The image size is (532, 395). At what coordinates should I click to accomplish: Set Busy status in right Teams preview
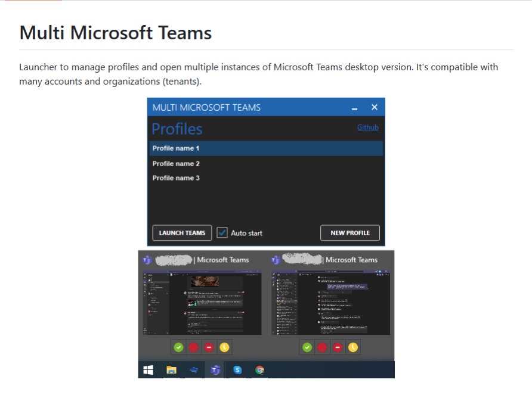click(x=322, y=347)
